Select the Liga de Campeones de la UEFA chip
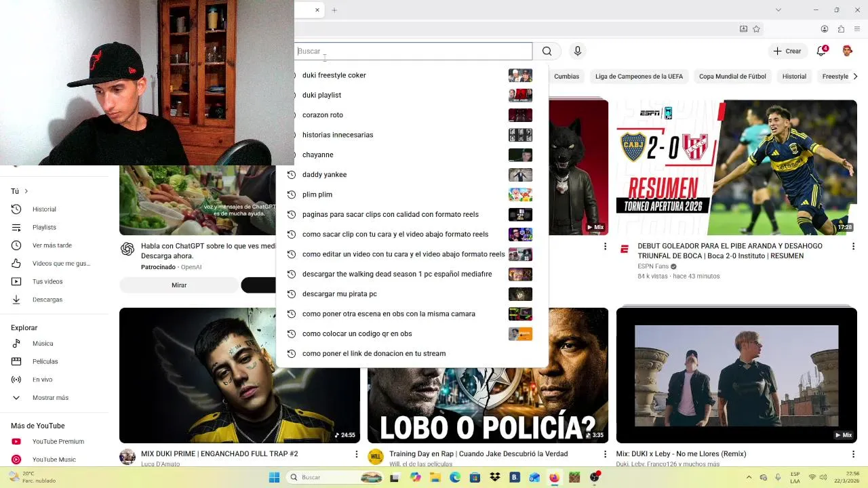Image resolution: width=868 pixels, height=488 pixels. click(x=639, y=77)
